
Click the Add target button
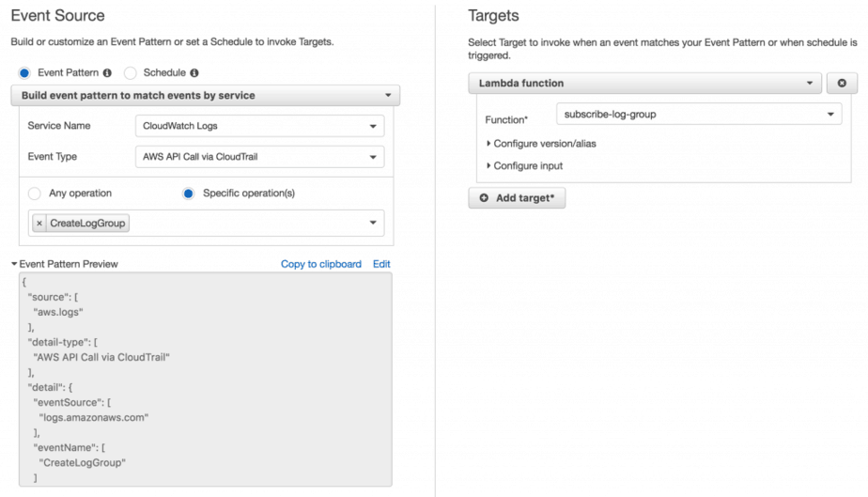tap(517, 198)
